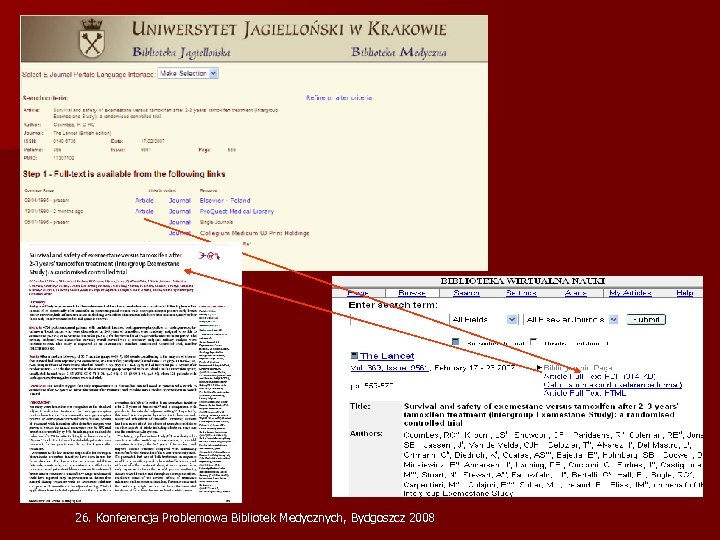This screenshot has height=540, width=720.
Task: Open the All Elsevier Journals dropdown
Action: pos(572,320)
